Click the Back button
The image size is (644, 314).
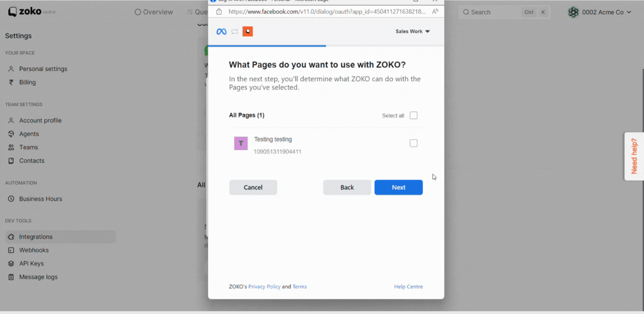click(x=347, y=187)
